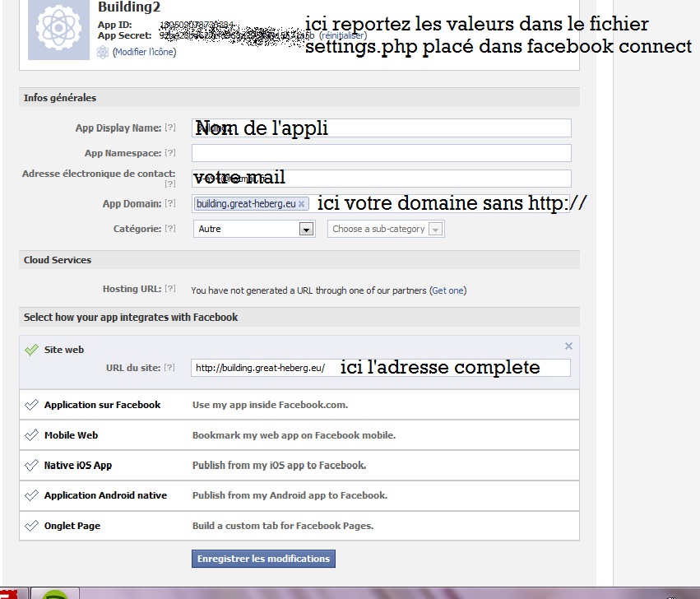The image size is (700, 599).
Task: Toggle the Native iOS App checkmark
Action: pyautogui.click(x=31, y=466)
